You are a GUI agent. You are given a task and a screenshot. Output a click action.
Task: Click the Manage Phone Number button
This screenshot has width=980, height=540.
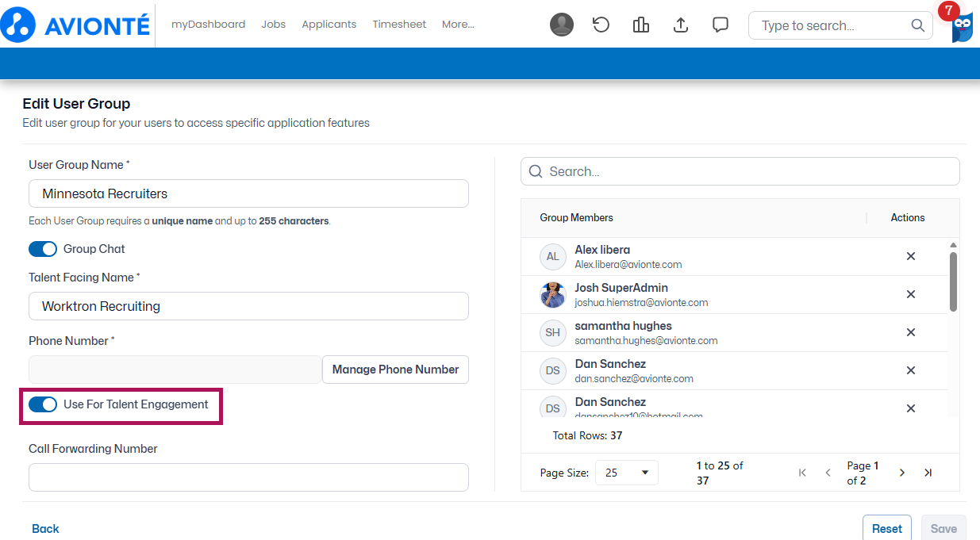[395, 370]
